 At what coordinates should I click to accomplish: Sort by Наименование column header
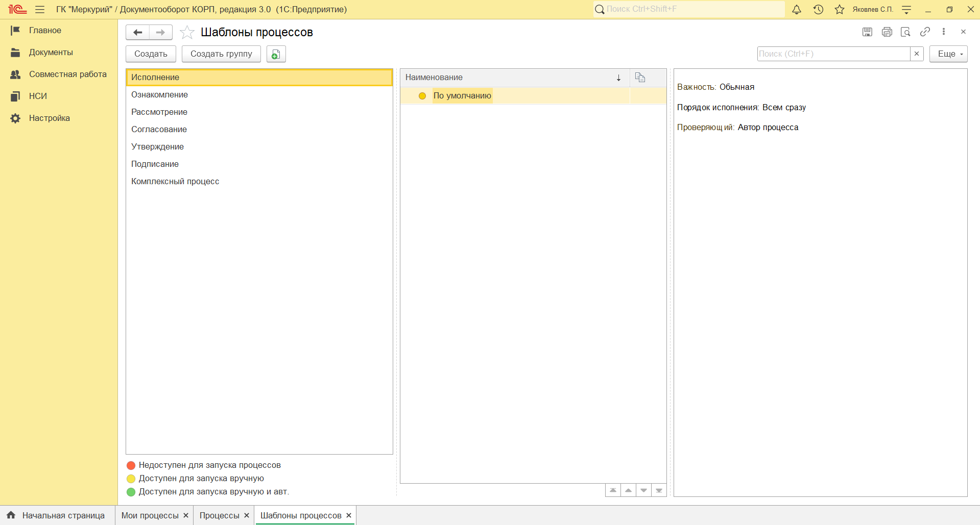[x=515, y=78]
